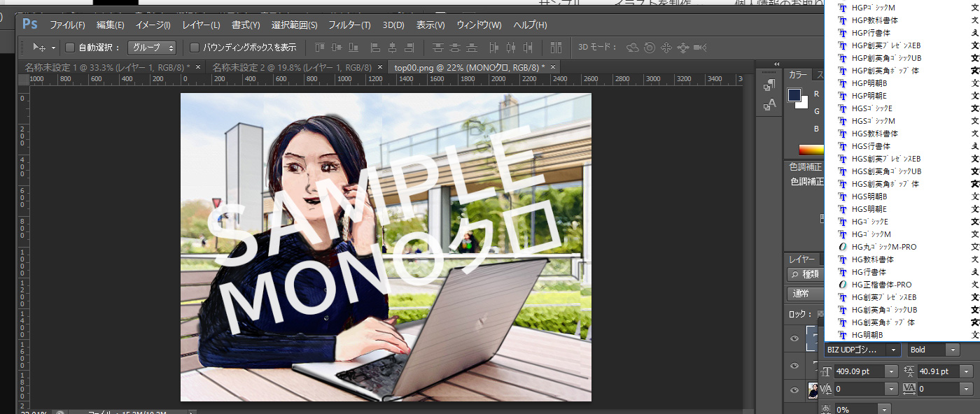980x414 pixels.
Task: Collapse panels with double-arrow icon
Action: click(x=776, y=64)
